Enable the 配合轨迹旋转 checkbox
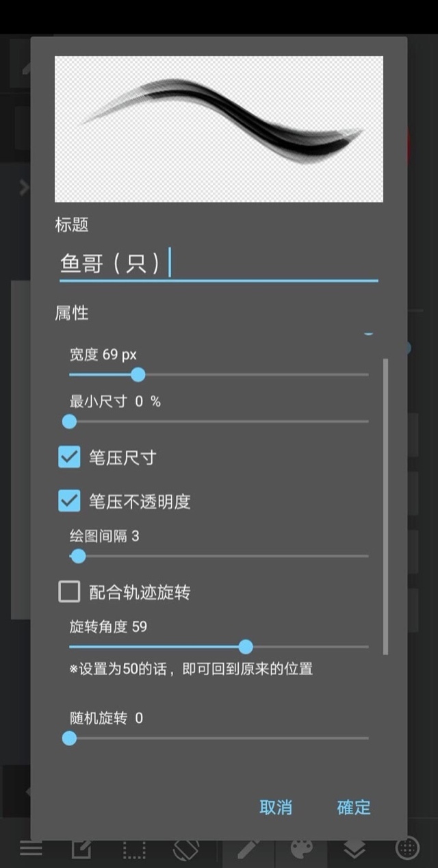Image resolution: width=438 pixels, height=868 pixels. [x=69, y=591]
